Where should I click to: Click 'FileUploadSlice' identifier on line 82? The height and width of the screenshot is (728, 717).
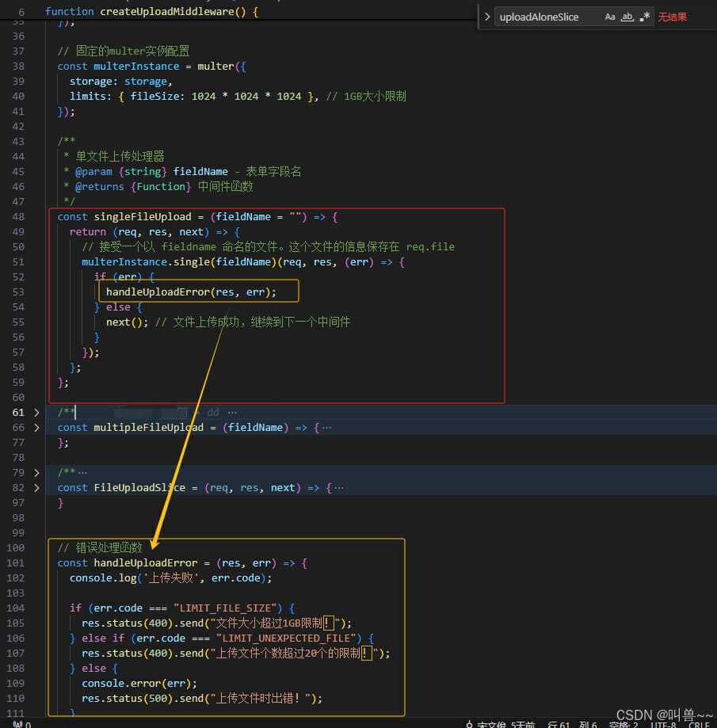tap(139, 487)
